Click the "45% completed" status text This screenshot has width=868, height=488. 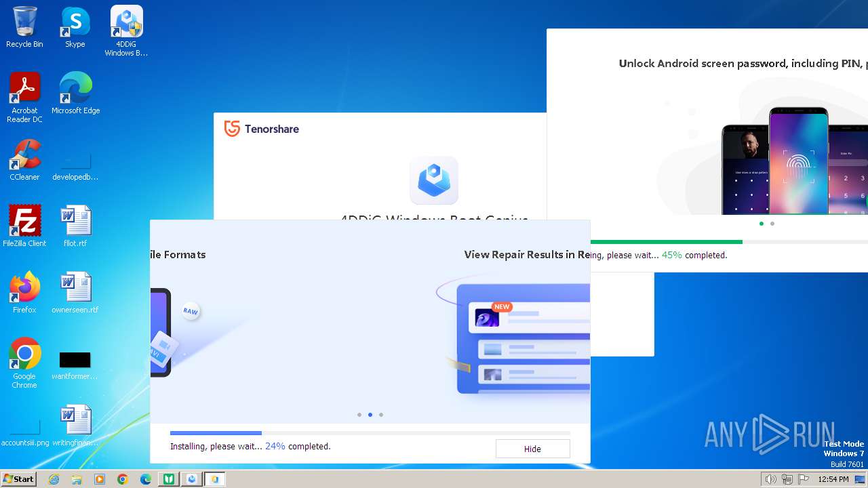[x=694, y=256]
